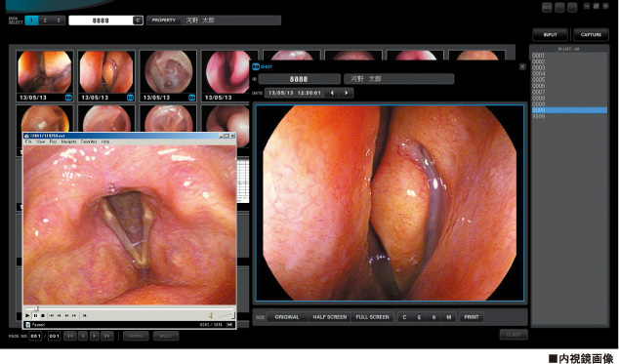Click the shot icon on first thumbnail
The image size is (619, 364).
(x=68, y=98)
